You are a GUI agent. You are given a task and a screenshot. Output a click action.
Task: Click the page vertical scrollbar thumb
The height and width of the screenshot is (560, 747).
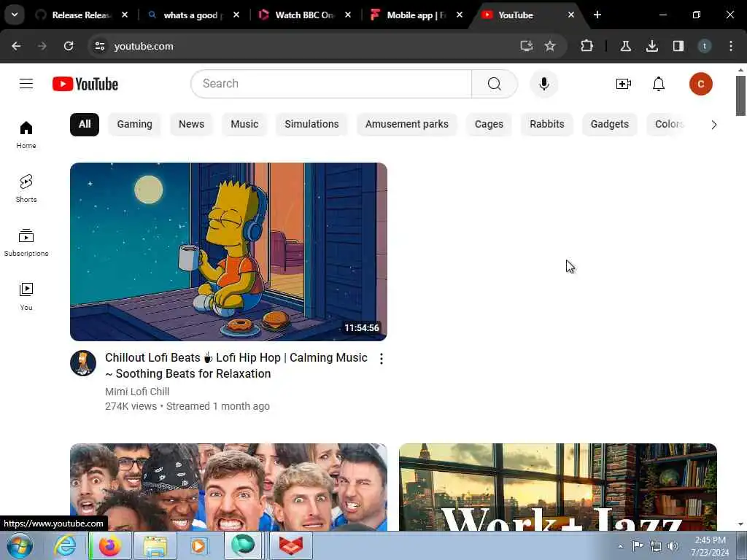tap(740, 96)
